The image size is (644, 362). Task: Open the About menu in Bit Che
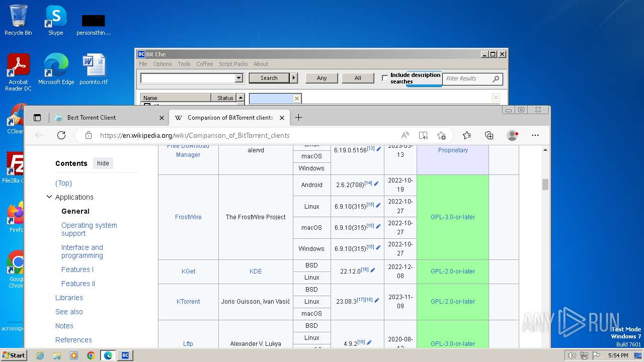click(261, 64)
